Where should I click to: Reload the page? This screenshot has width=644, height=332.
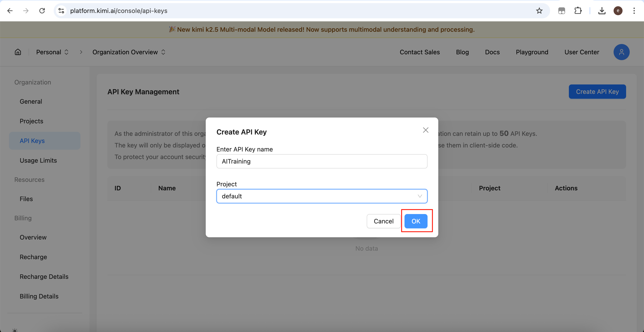point(42,11)
